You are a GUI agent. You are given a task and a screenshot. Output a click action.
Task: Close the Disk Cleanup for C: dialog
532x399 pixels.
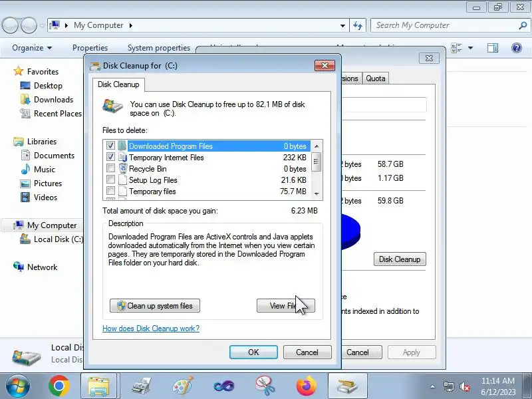[325, 65]
